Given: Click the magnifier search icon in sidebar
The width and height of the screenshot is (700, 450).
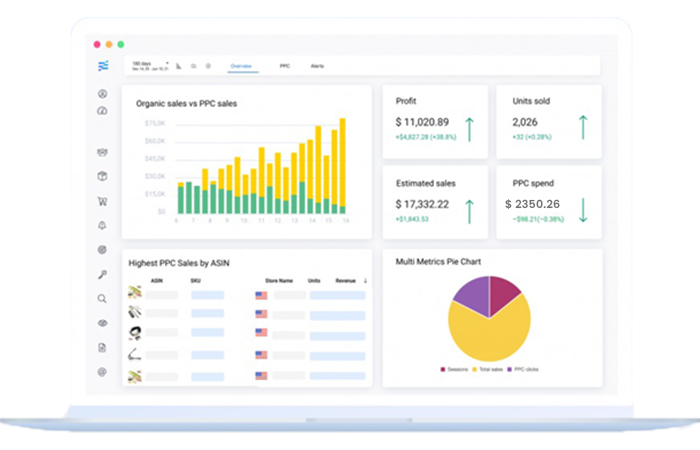Looking at the screenshot, I should (102, 298).
